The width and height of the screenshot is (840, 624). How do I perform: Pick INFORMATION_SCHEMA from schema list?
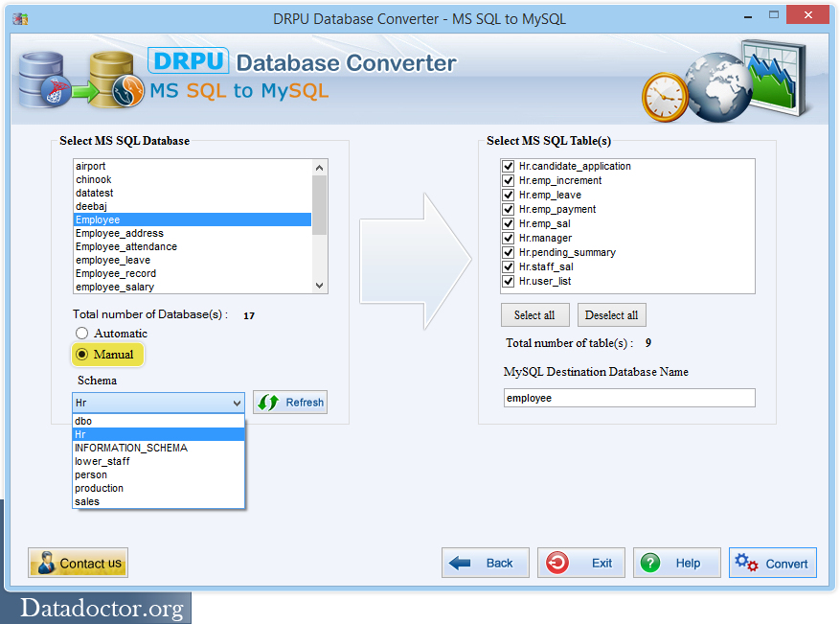pyautogui.click(x=159, y=449)
